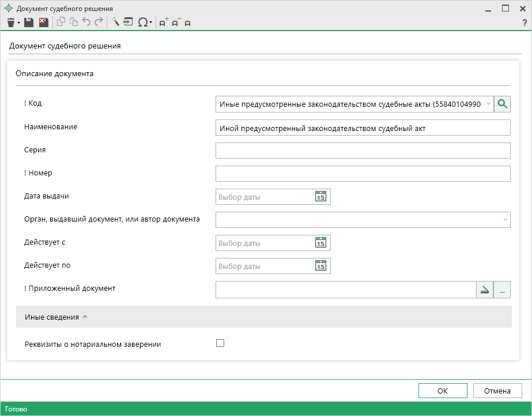
Task: Click the floppy disk save icon
Action: [29, 23]
